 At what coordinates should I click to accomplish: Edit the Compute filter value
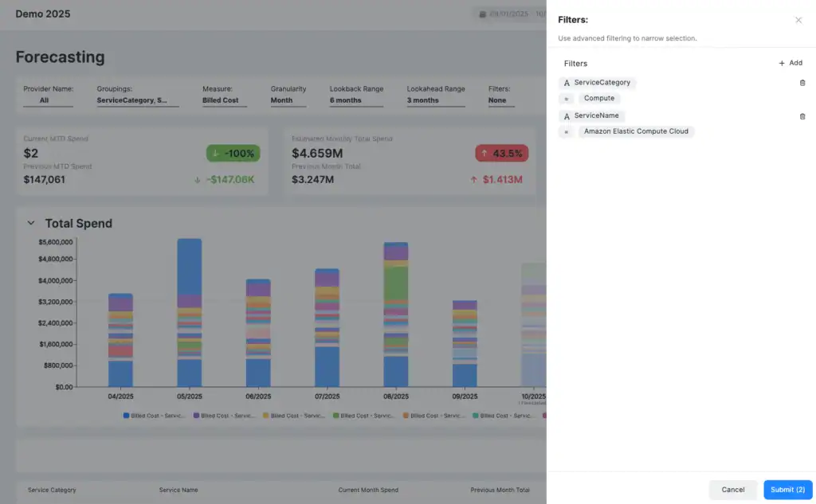599,99
